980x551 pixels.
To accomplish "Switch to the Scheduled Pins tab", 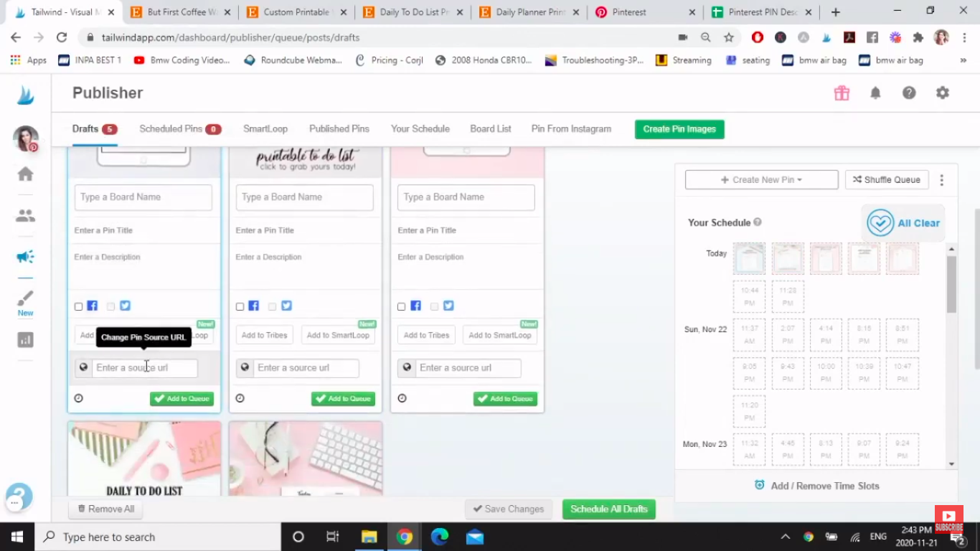I will (180, 129).
